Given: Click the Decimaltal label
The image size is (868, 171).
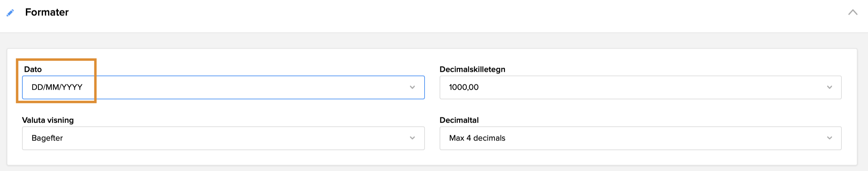Looking at the screenshot, I should [459, 120].
